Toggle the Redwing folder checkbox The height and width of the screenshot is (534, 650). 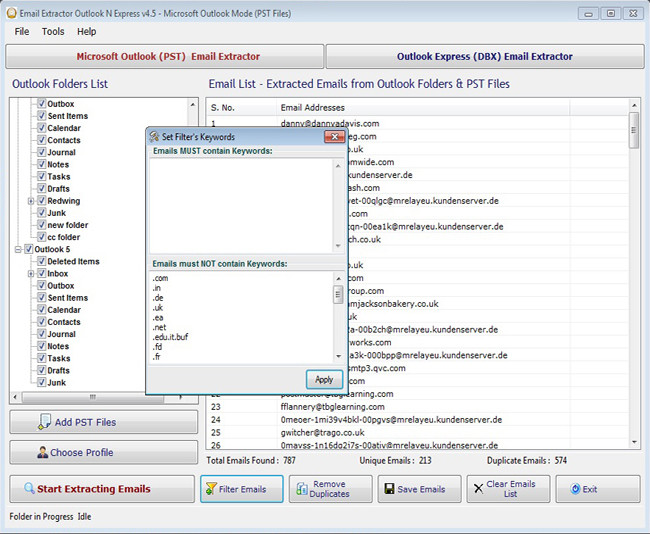[x=41, y=200]
